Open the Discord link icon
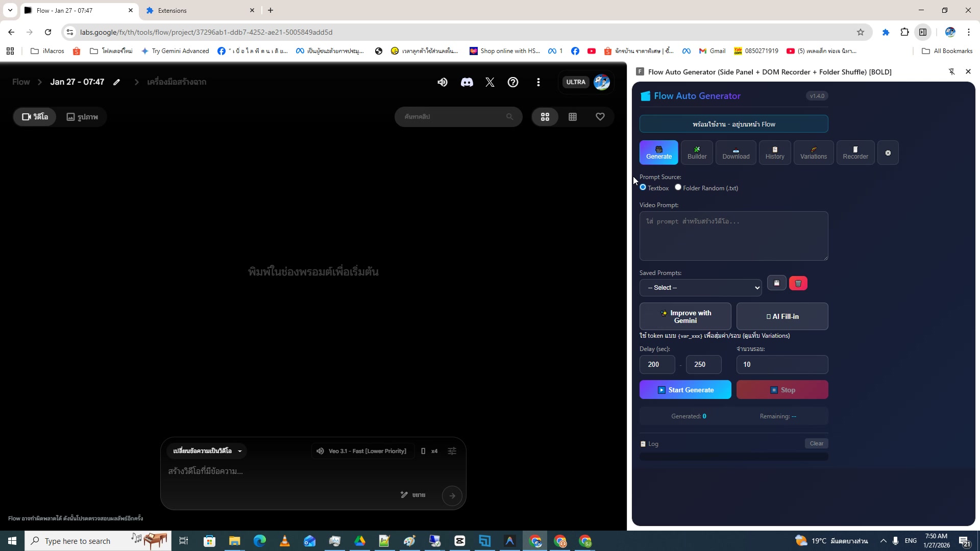 (467, 82)
